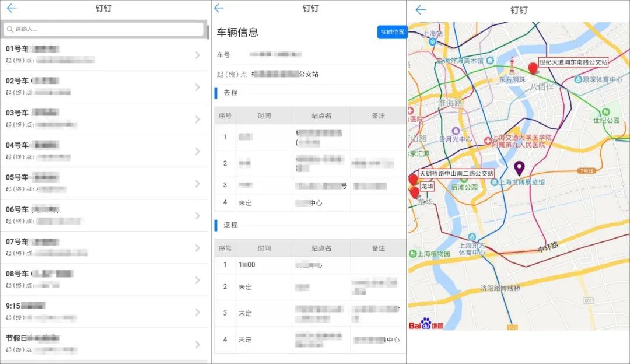
Task: Expand the 01号车 row chevron
Action: point(197,55)
